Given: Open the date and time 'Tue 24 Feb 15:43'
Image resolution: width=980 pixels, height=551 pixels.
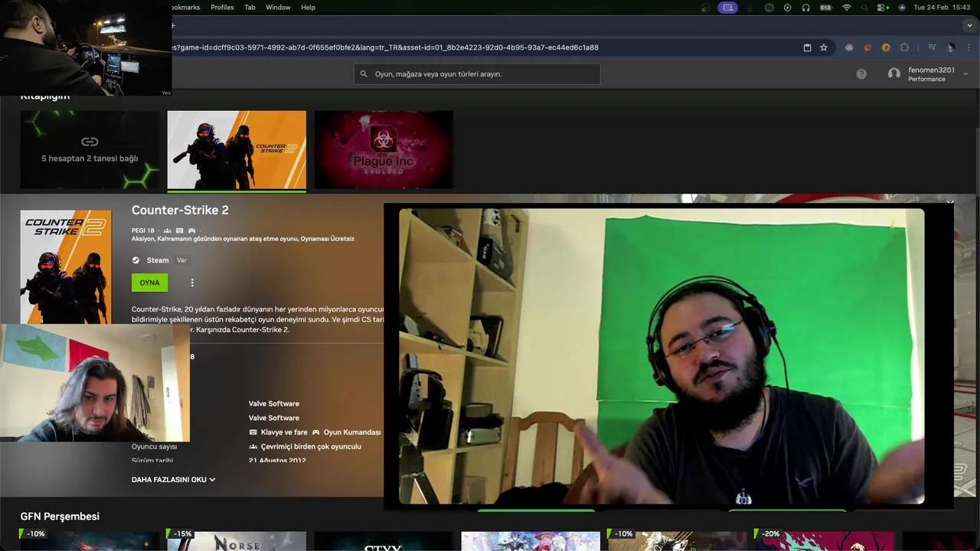Looking at the screenshot, I should click(x=940, y=8).
